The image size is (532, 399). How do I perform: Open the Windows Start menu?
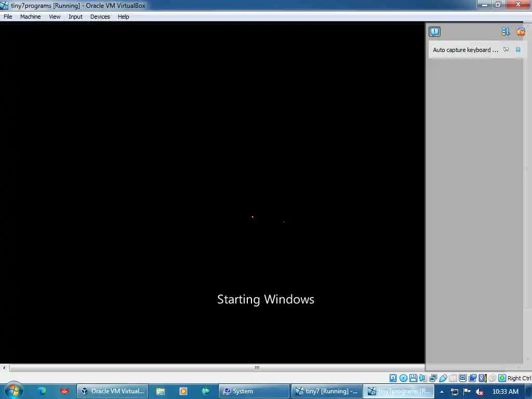point(14,391)
